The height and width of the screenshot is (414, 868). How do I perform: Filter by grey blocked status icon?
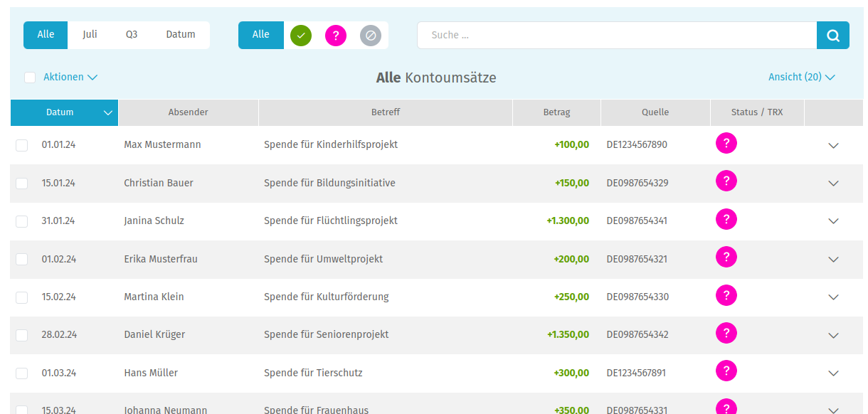point(371,35)
